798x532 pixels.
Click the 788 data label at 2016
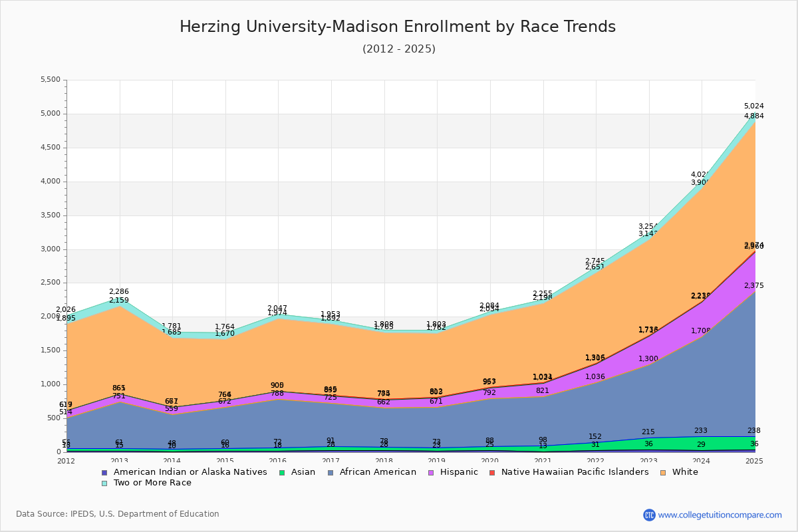pos(277,394)
